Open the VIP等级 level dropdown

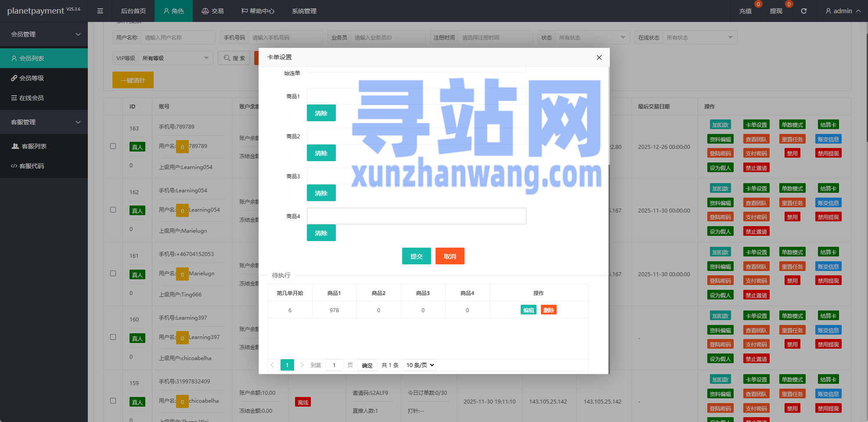tap(175, 58)
